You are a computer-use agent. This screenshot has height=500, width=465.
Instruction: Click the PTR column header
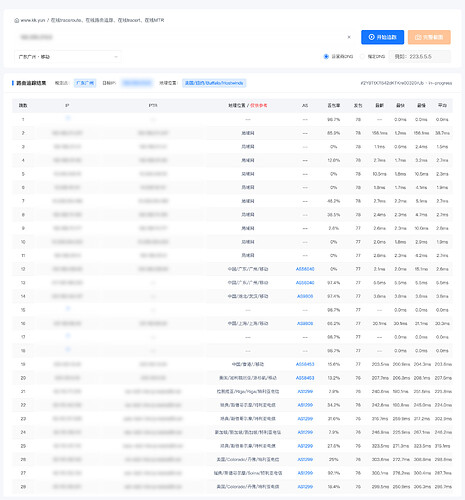pyautogui.click(x=153, y=105)
